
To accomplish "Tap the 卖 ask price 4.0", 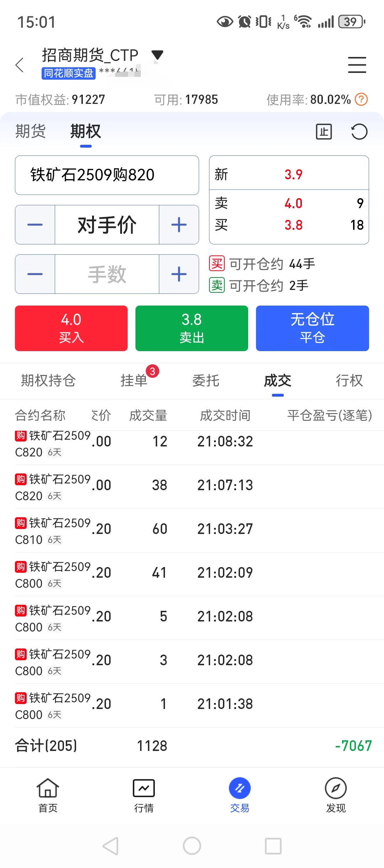I will pyautogui.click(x=293, y=203).
